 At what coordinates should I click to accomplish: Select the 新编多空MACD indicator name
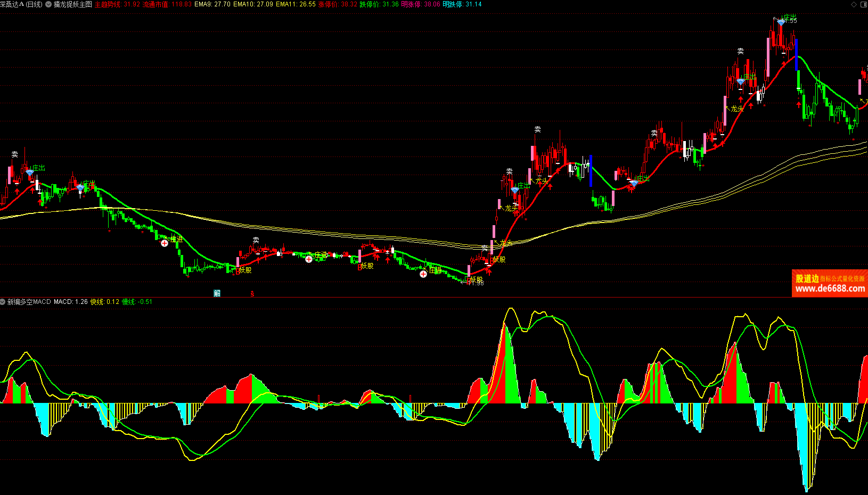(29, 302)
